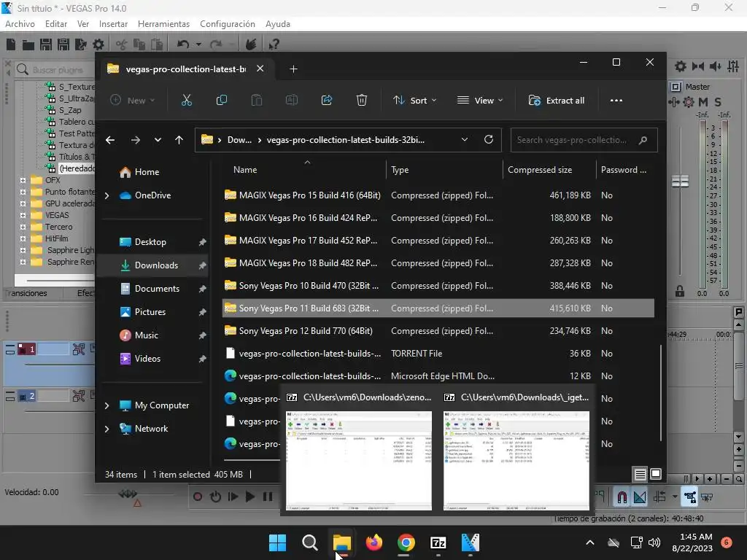
Task: Toggle Solo on the Master bus
Action: point(718,102)
